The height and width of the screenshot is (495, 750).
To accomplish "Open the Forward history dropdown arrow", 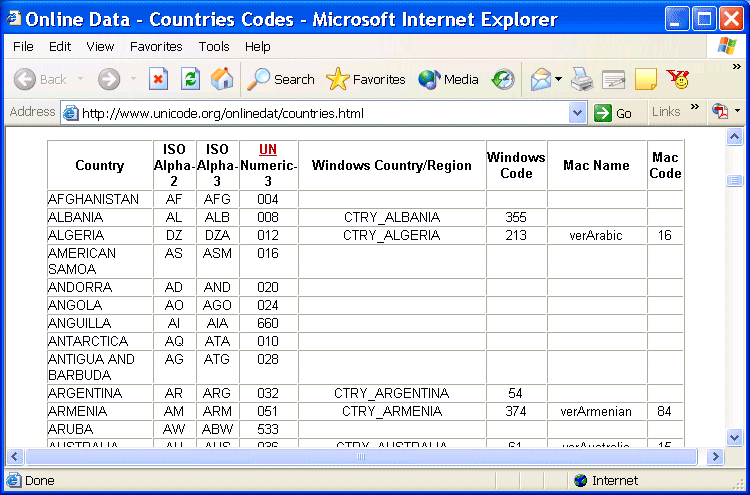I will (x=133, y=79).
